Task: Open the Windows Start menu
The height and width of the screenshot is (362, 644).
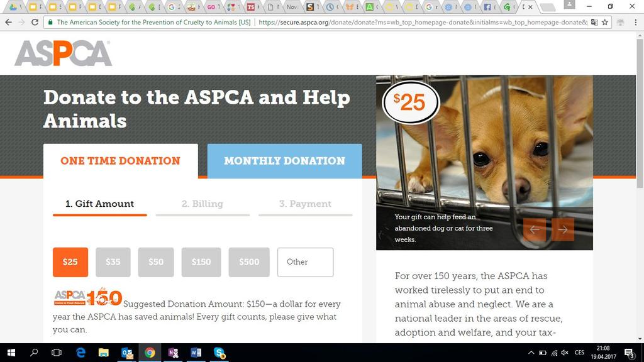Action: click(x=11, y=353)
